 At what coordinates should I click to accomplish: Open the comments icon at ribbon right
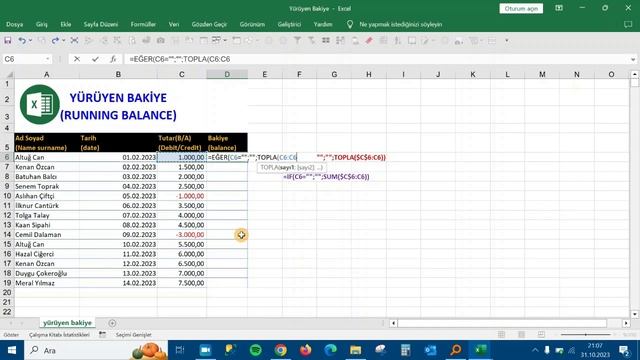click(628, 24)
